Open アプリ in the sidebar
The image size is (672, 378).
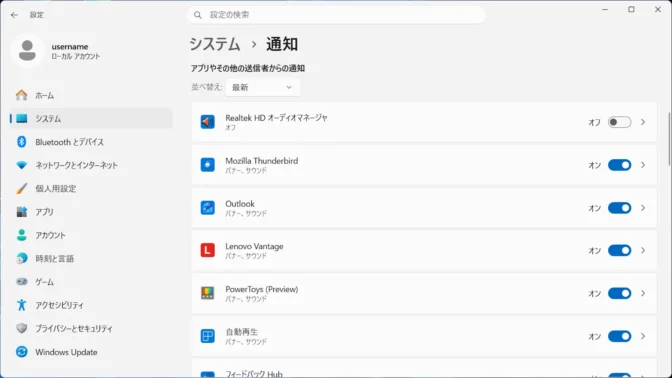point(91,212)
